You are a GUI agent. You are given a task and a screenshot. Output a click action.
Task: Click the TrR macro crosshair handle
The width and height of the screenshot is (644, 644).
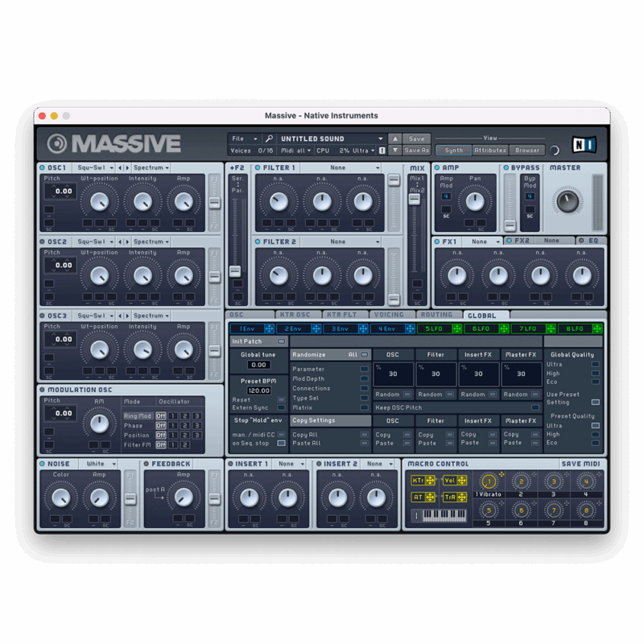(461, 497)
